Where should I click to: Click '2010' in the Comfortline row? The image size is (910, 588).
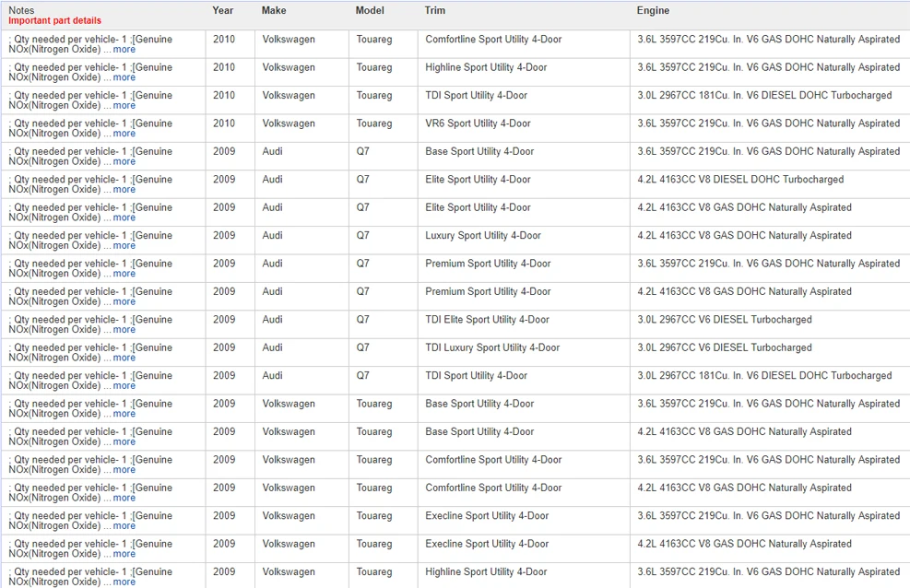(224, 40)
